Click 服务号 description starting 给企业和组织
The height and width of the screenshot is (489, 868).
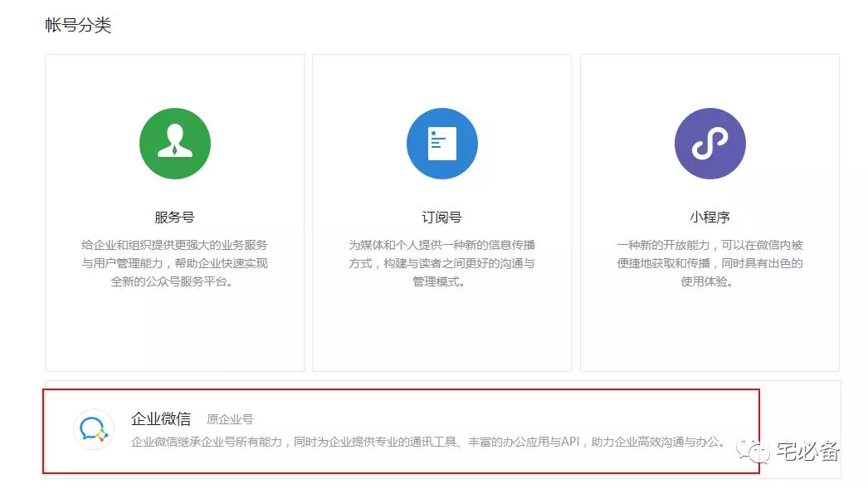(174, 263)
